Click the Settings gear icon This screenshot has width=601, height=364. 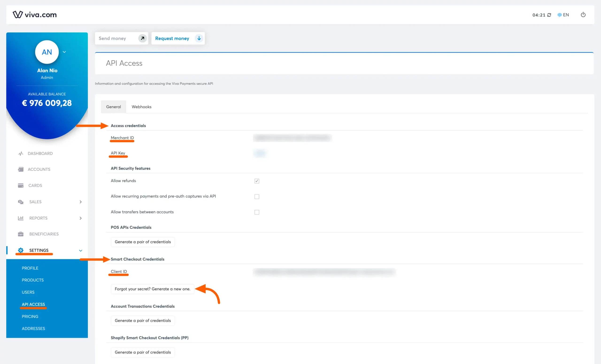pos(21,250)
